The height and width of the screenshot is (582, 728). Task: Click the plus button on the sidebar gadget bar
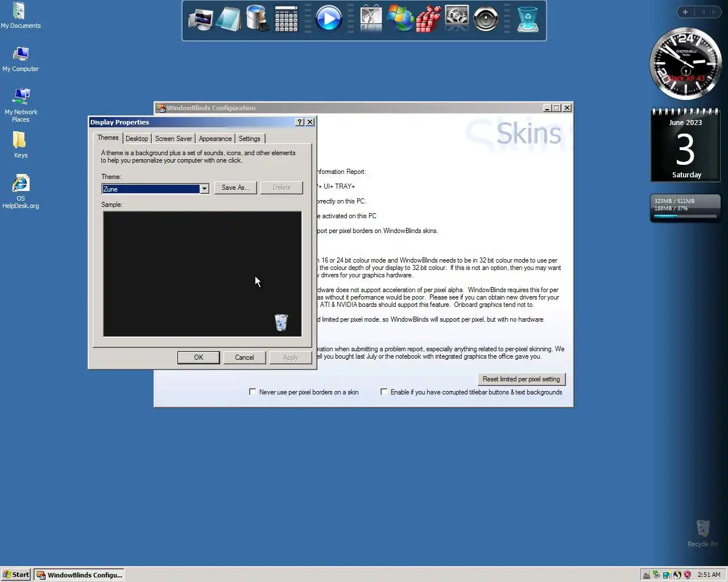(x=685, y=12)
